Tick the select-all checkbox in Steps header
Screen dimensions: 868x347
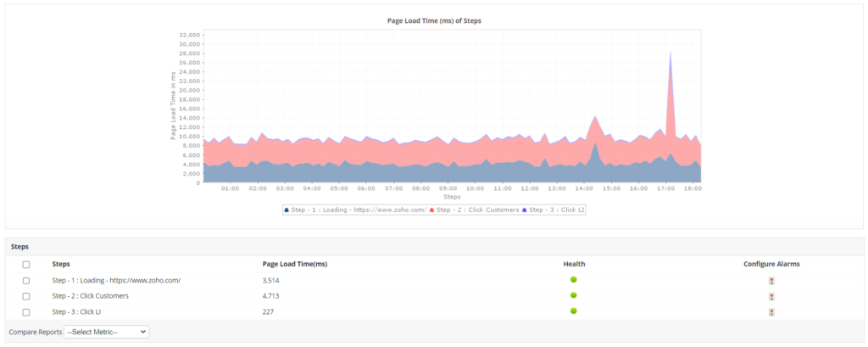point(26,265)
